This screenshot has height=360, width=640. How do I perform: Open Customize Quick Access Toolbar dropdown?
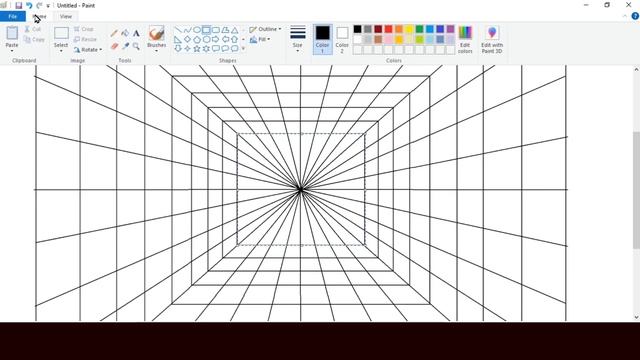coord(48,6)
